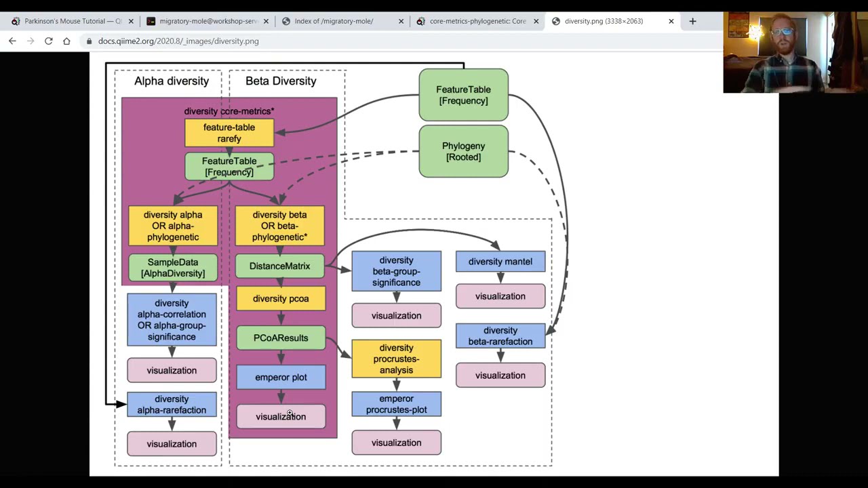This screenshot has height=488, width=868.
Task: View site information lock icon
Action: (89, 41)
